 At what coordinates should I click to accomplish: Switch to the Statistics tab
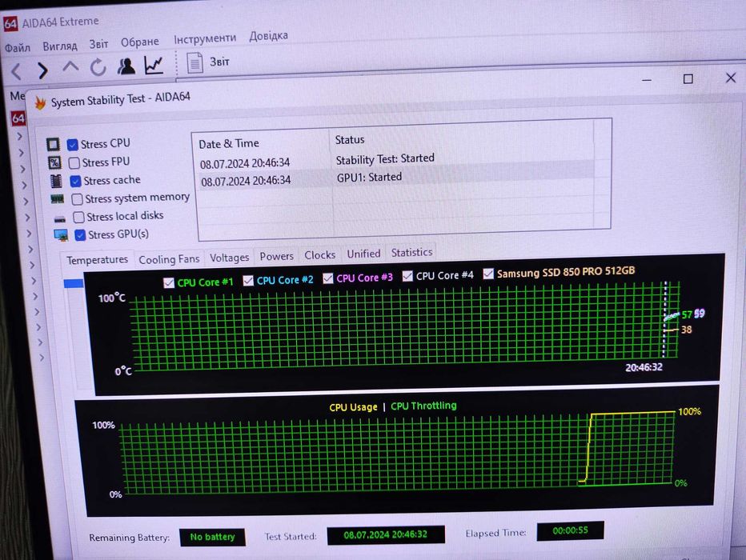(x=412, y=253)
